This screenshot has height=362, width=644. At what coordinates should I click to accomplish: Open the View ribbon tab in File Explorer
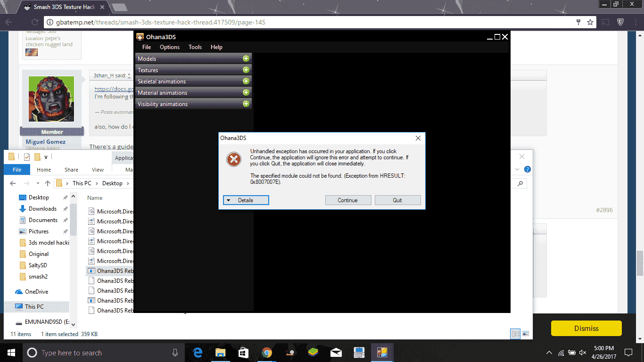point(98,170)
